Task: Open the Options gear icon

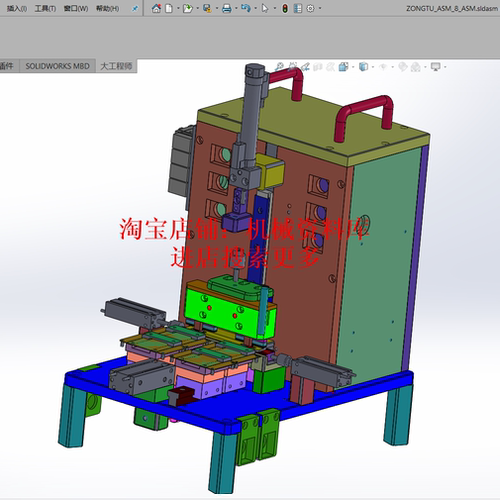Action: (x=310, y=8)
